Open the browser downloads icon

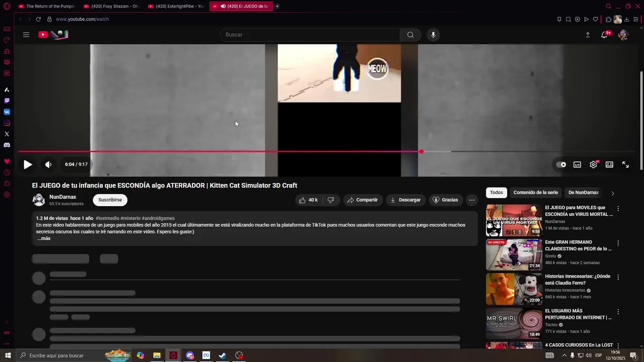pyautogui.click(x=626, y=19)
